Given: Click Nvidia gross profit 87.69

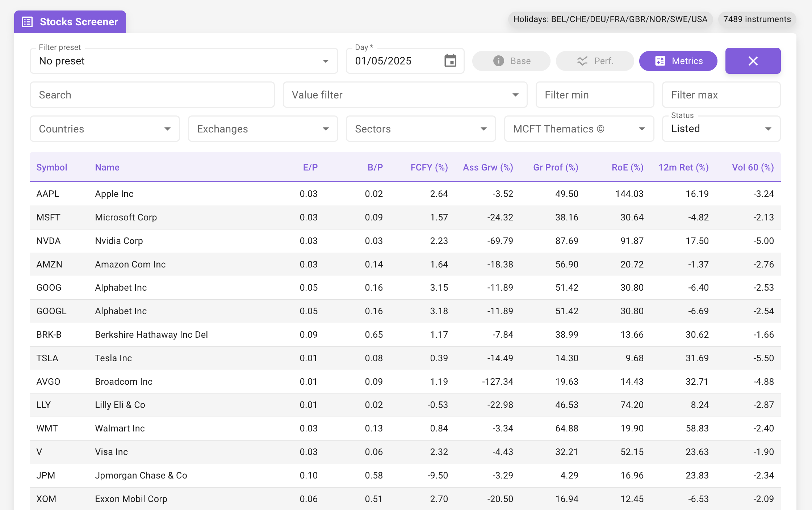Looking at the screenshot, I should click(x=567, y=241).
